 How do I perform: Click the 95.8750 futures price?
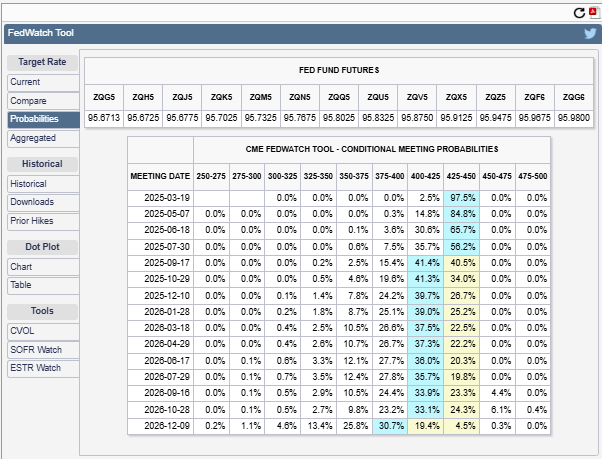(x=417, y=118)
